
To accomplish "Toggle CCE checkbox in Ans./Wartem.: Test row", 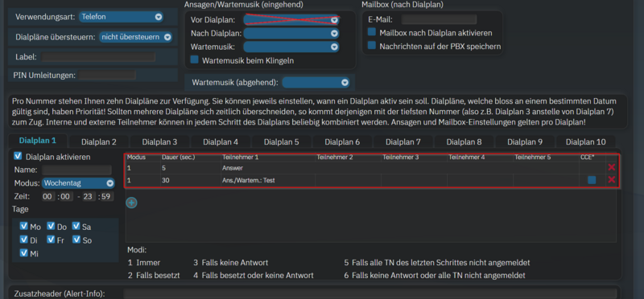I will tap(592, 180).
